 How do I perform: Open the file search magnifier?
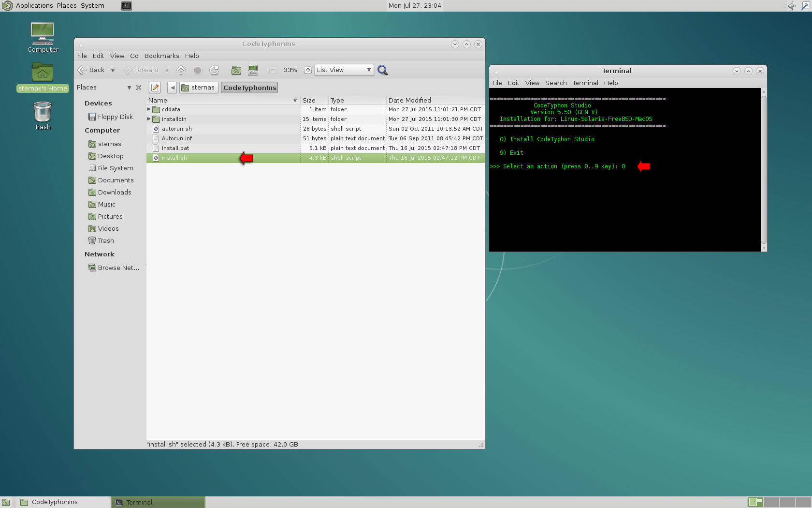click(382, 70)
